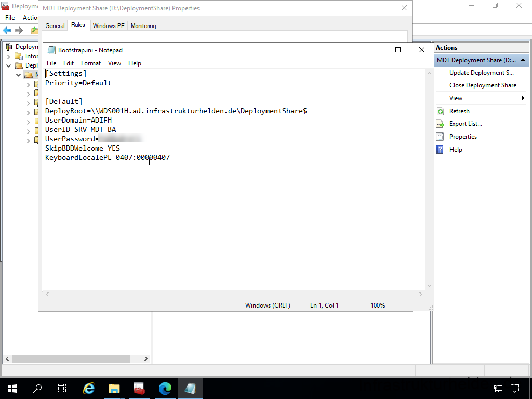532x399 pixels.
Task: Open Notepad's File menu
Action: 51,63
